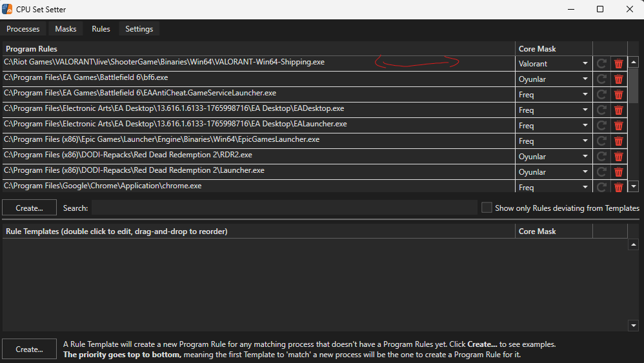Reset icon for EAAntiCheat.GameServiceLauncher.exe rule

click(601, 95)
